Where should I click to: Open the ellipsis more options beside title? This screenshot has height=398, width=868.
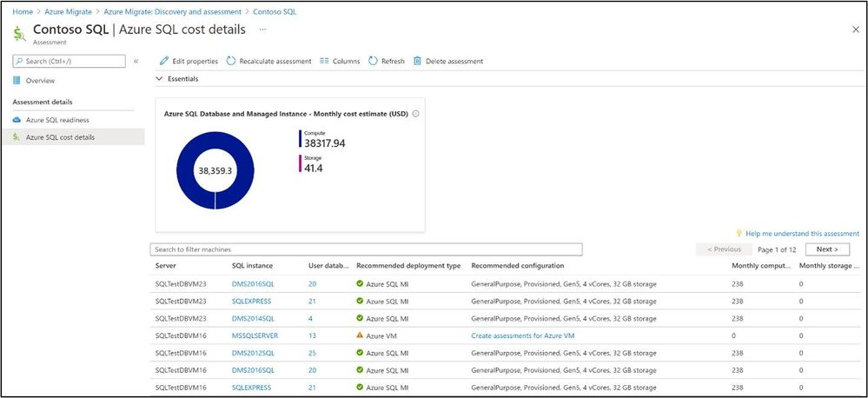point(262,30)
